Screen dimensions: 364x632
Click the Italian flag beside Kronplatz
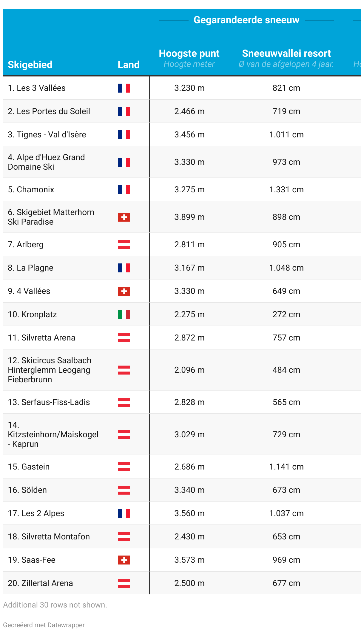(x=124, y=315)
